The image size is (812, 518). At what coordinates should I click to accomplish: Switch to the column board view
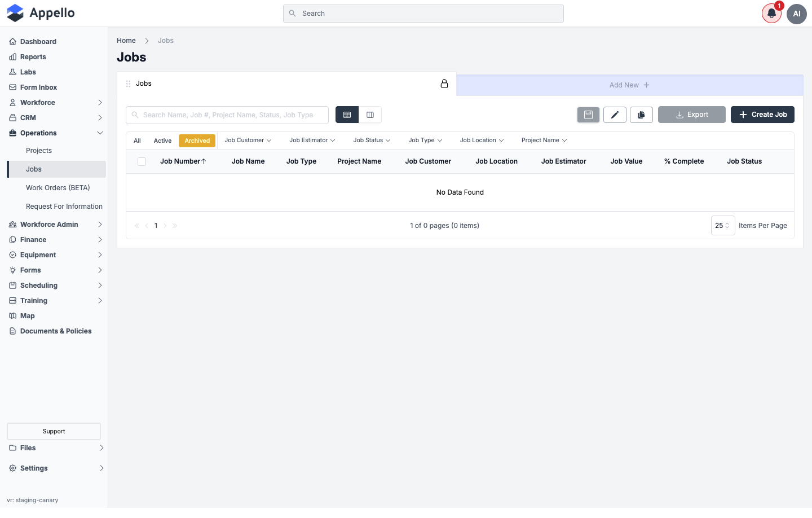click(x=370, y=115)
